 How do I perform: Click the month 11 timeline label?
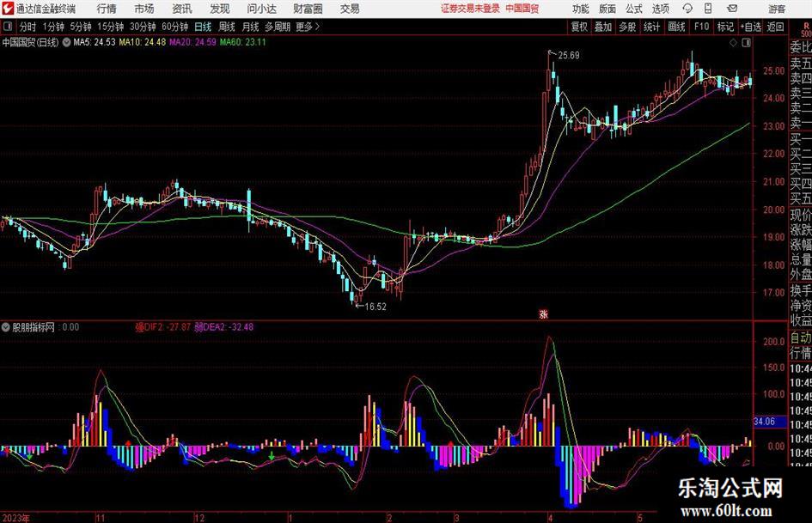(100, 518)
